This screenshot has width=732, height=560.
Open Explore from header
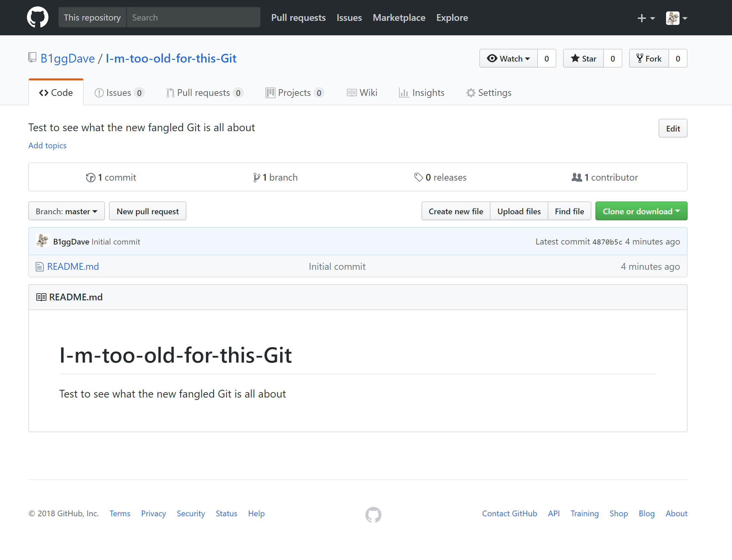coord(452,17)
